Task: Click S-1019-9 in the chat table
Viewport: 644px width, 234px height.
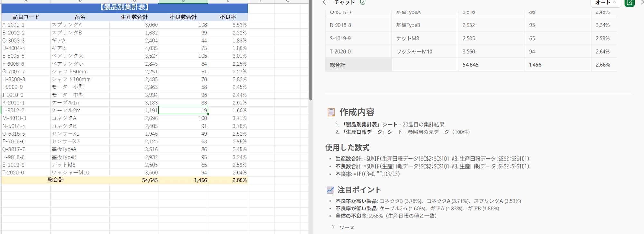Action: (340, 38)
